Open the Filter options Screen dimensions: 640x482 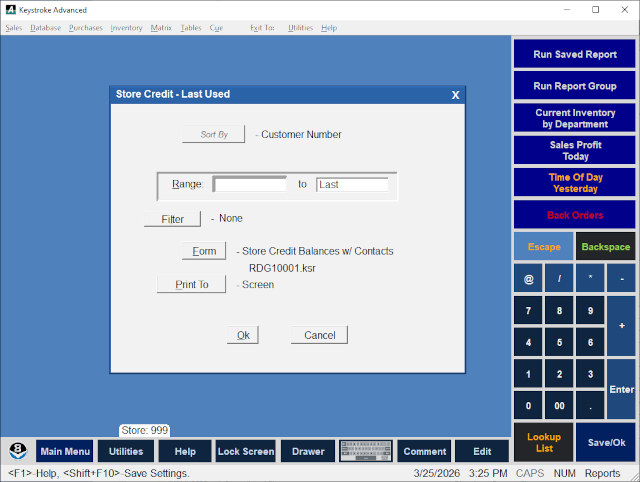tap(173, 219)
